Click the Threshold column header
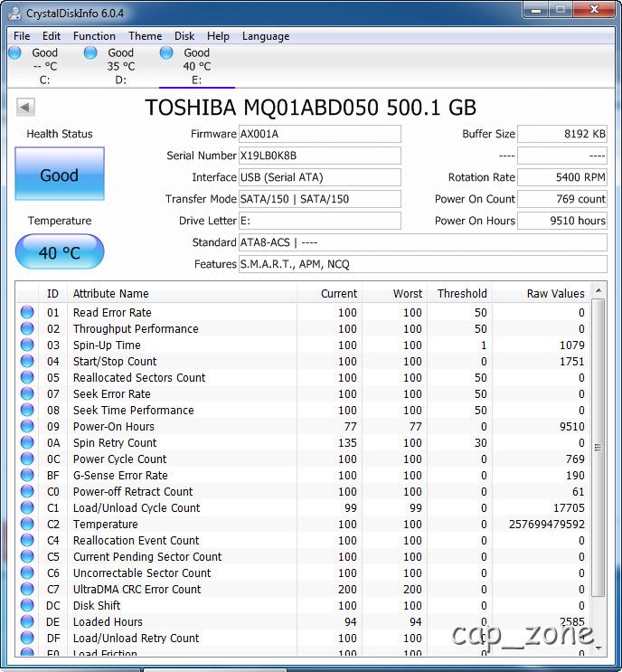 coord(459,293)
